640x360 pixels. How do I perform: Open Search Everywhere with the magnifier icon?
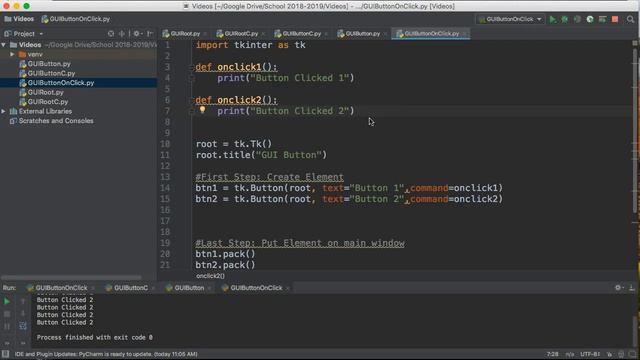[x=631, y=19]
